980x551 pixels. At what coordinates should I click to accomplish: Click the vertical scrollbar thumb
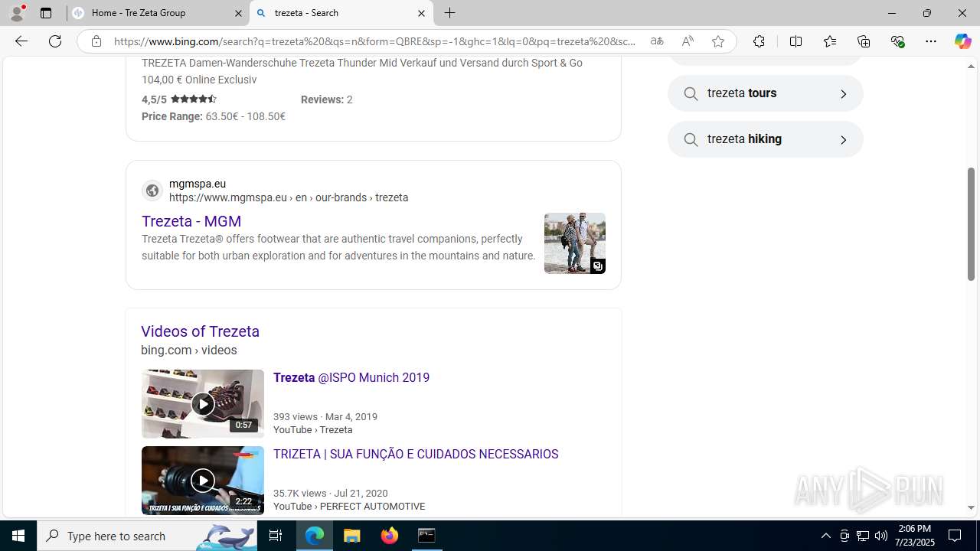971,223
